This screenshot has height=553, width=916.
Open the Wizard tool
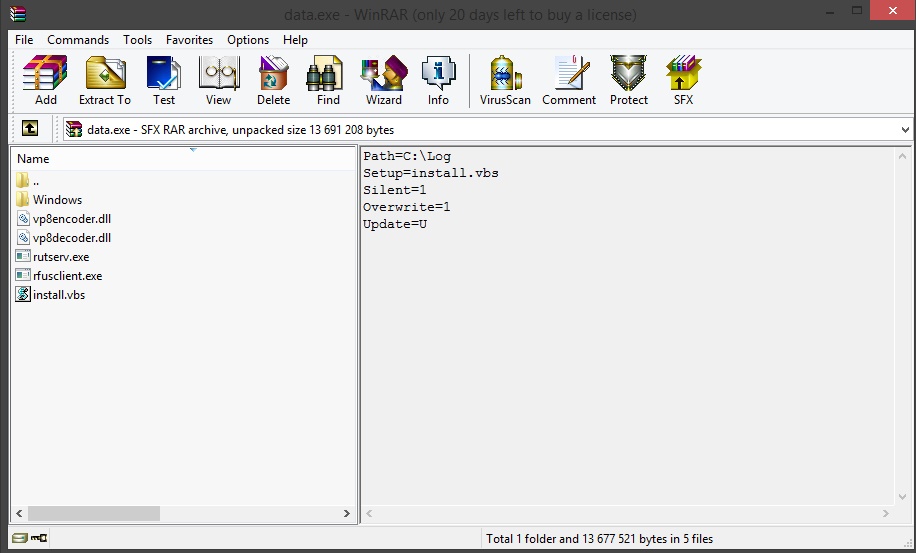tap(383, 80)
